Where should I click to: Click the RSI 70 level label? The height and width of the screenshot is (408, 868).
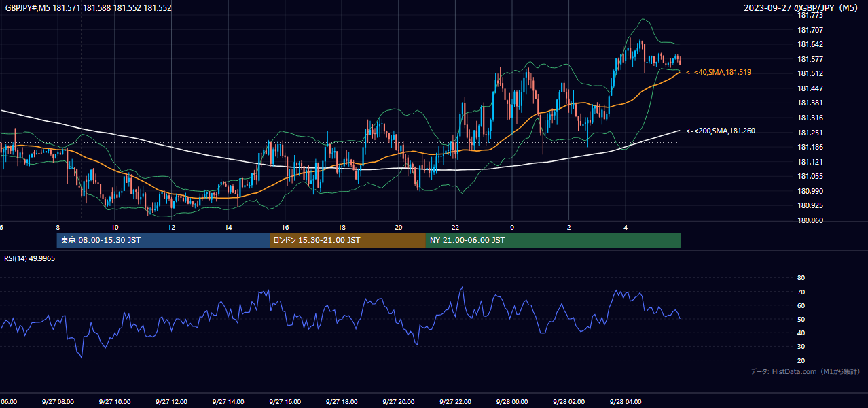coord(801,292)
